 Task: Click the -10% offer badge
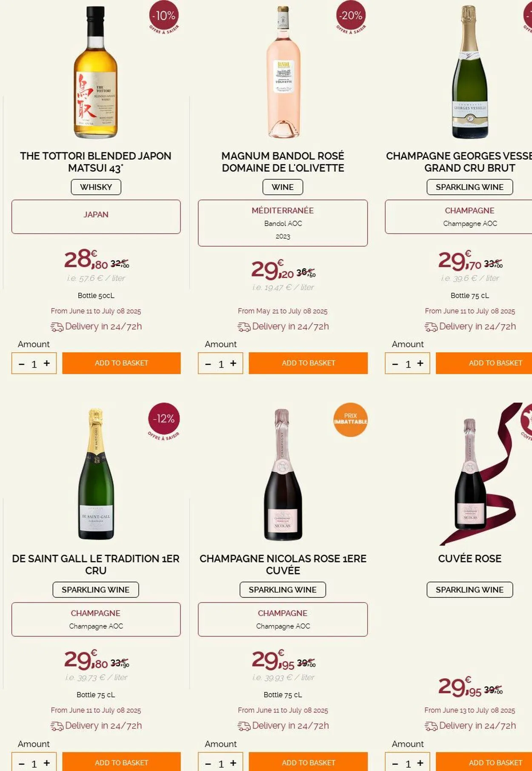[164, 16]
